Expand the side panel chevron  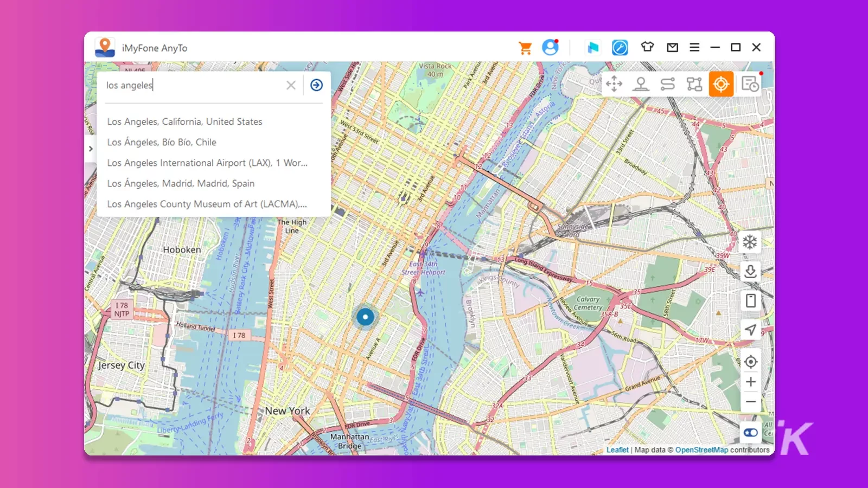91,149
